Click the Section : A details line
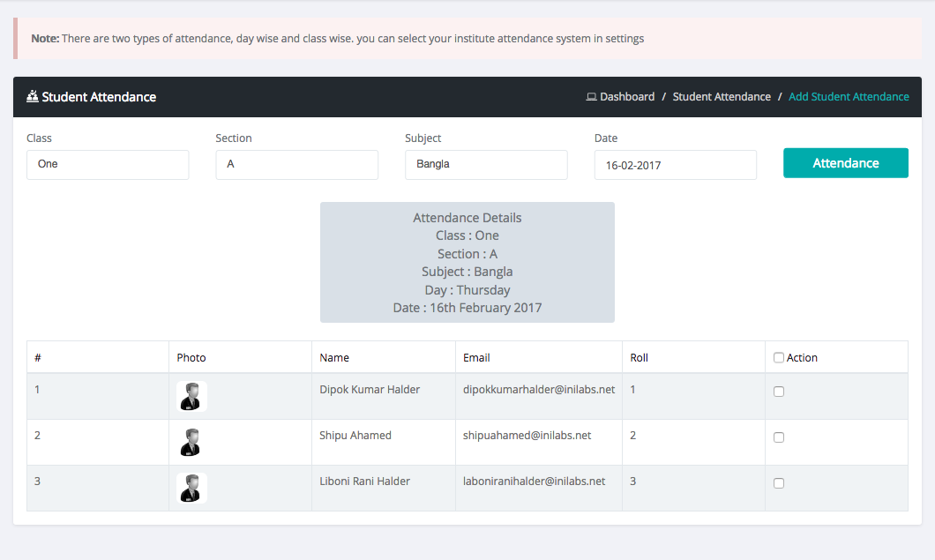This screenshot has width=935, height=560. point(467,254)
